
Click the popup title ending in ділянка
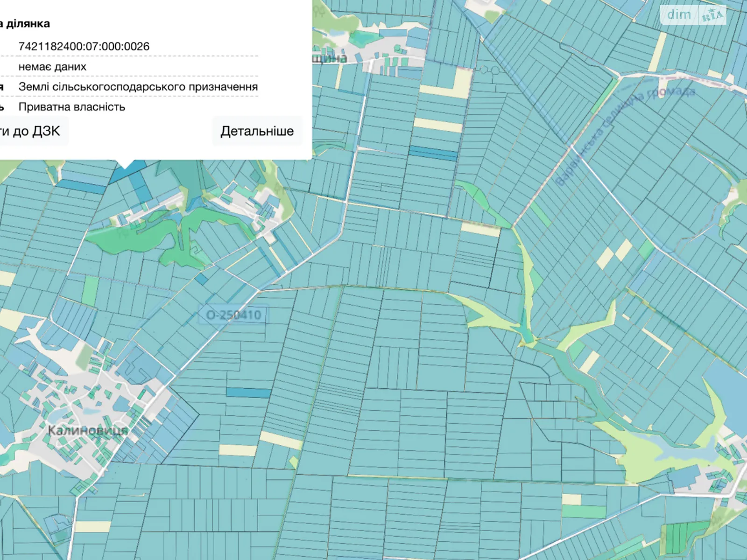(x=26, y=24)
